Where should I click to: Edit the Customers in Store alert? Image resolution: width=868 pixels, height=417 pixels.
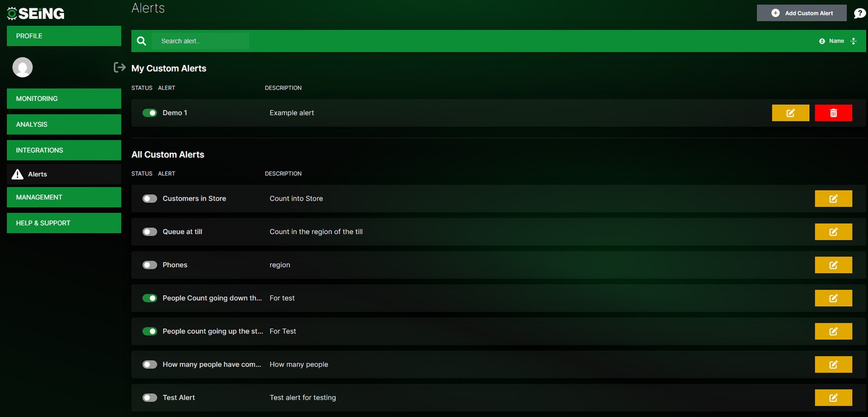point(833,199)
